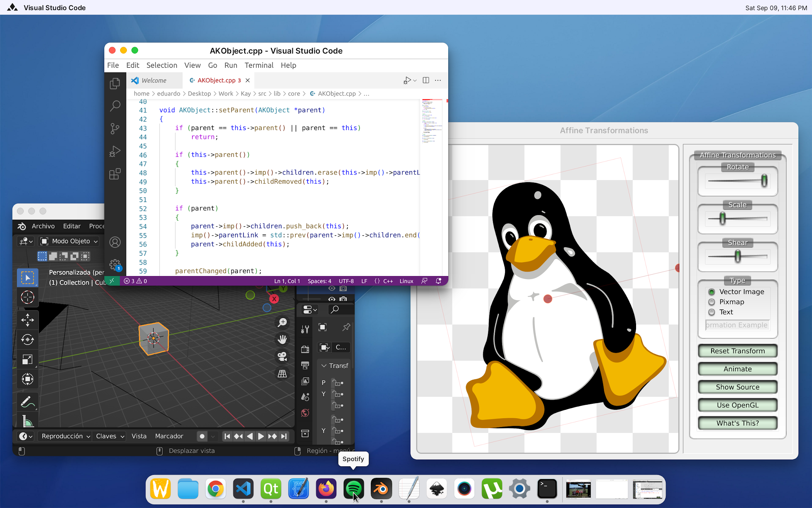Click Reset Transform button in Inkscape

[x=737, y=350]
